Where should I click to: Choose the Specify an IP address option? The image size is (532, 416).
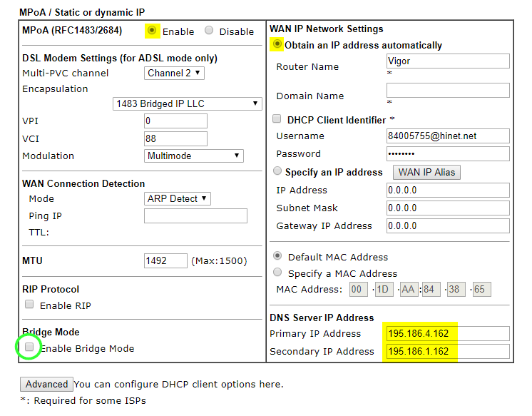(x=277, y=172)
